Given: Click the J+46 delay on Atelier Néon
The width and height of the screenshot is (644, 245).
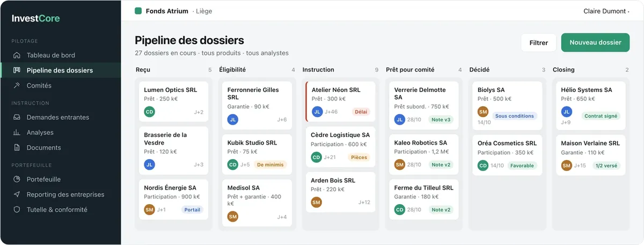Looking at the screenshot, I should tap(331, 112).
